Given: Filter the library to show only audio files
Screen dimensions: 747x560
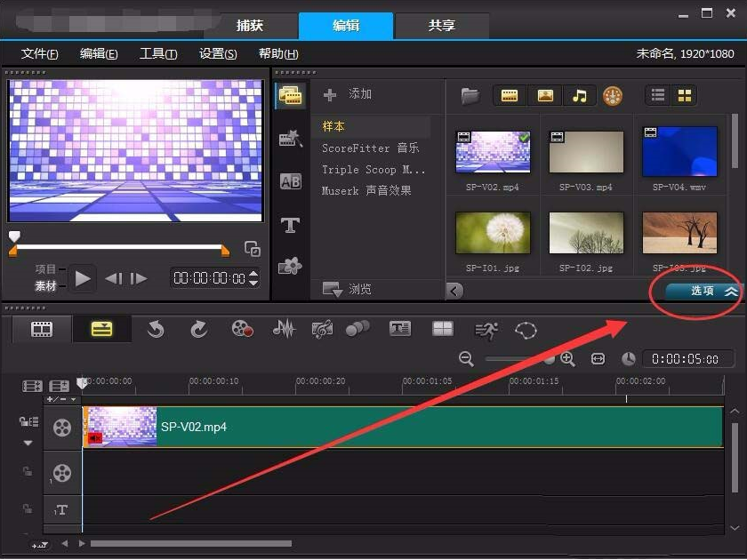Looking at the screenshot, I should 579,95.
